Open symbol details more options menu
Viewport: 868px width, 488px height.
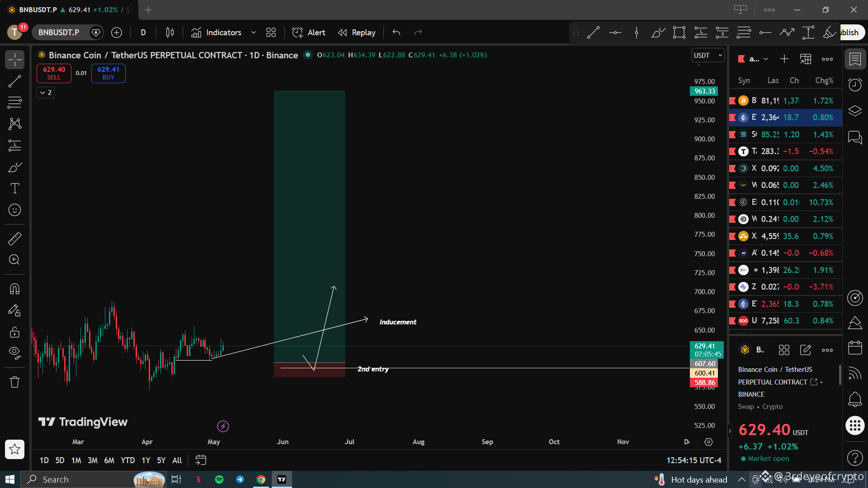pyautogui.click(x=827, y=350)
